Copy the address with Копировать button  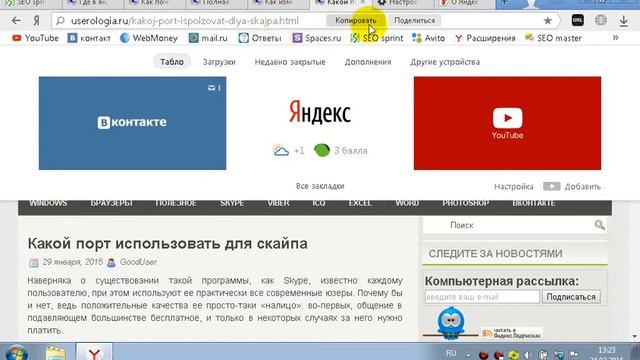(356, 20)
